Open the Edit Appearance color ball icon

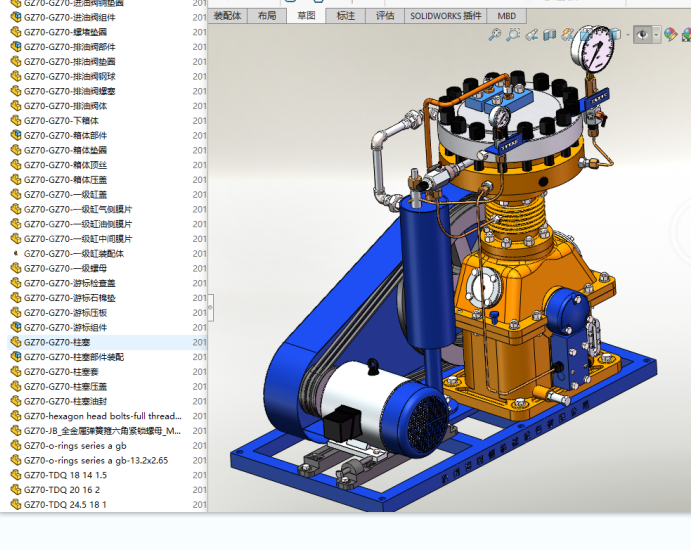coord(671,34)
